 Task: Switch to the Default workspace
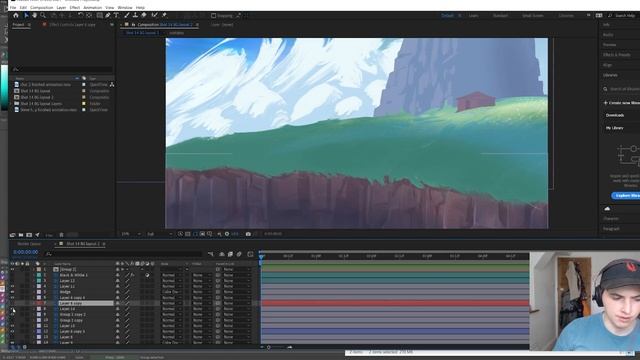point(447,16)
